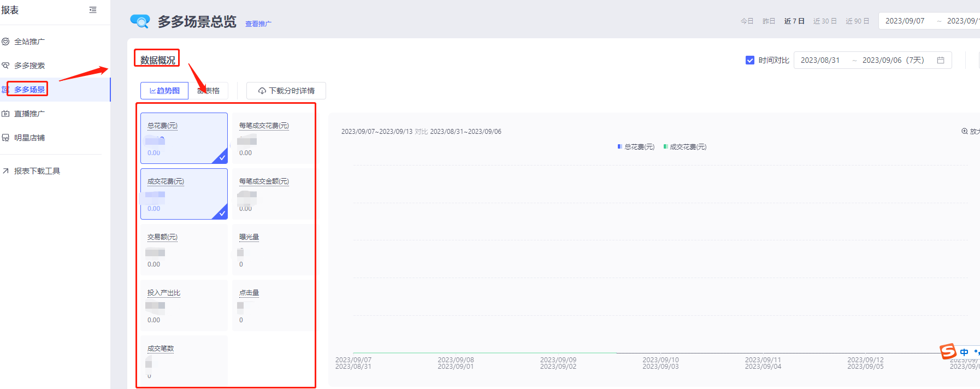980x389 pixels.
Task: Open the comparison date calendar icon
Action: coord(941,60)
